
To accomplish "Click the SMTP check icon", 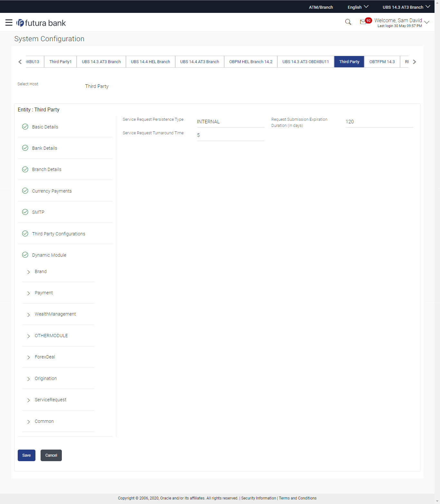I will [25, 212].
